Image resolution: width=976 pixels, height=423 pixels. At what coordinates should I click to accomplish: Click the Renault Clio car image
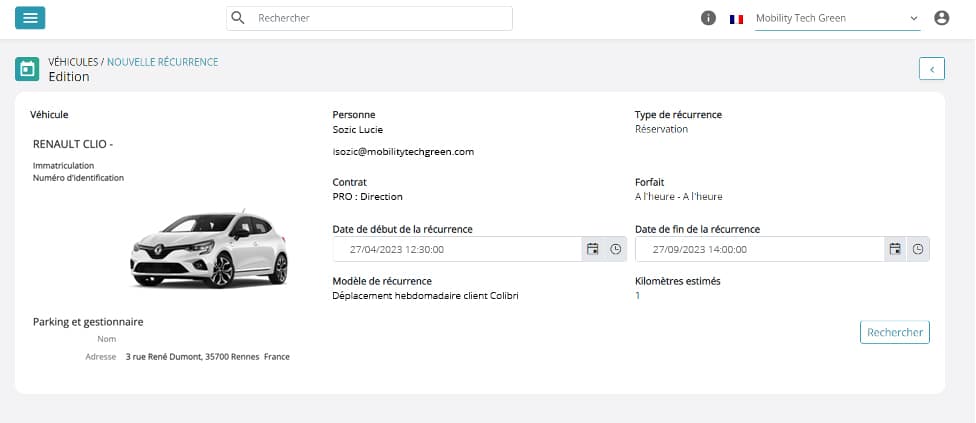(209, 249)
